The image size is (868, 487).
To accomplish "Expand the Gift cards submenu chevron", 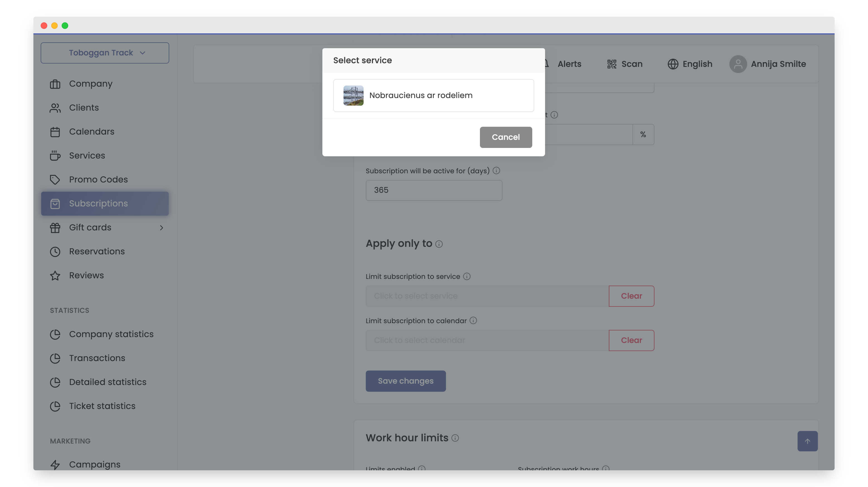I will 161,228.
